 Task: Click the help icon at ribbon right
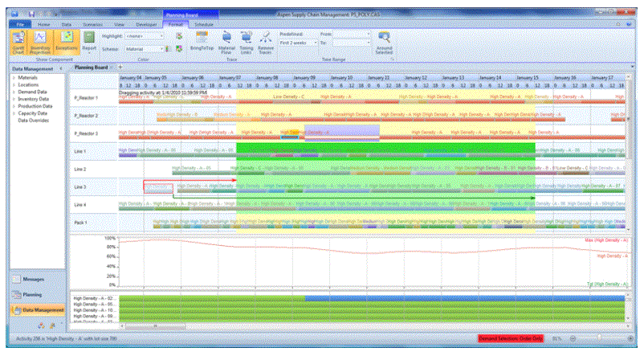point(629,24)
